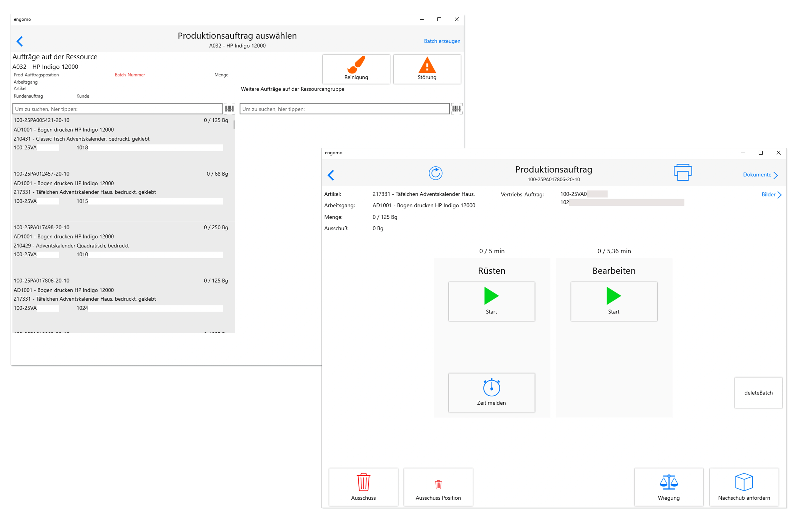
Task: Open the Dokumente link
Action: (760, 175)
